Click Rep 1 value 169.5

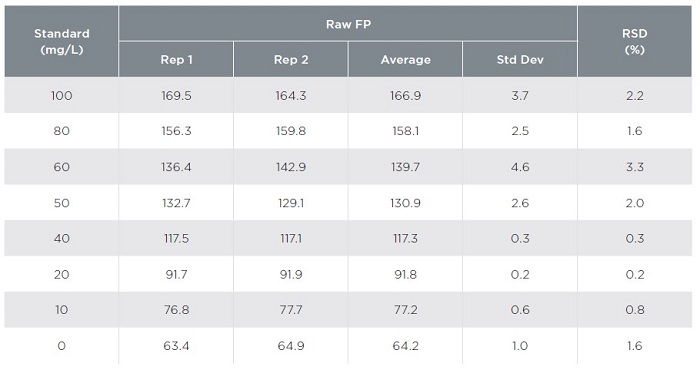tap(176, 95)
